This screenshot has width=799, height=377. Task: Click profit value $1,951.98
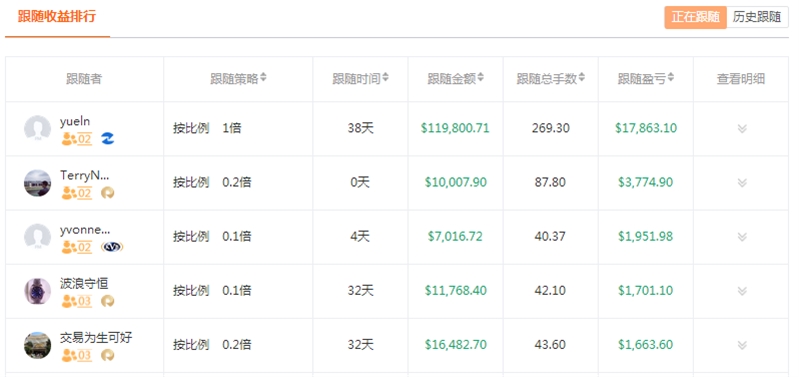[x=646, y=236]
